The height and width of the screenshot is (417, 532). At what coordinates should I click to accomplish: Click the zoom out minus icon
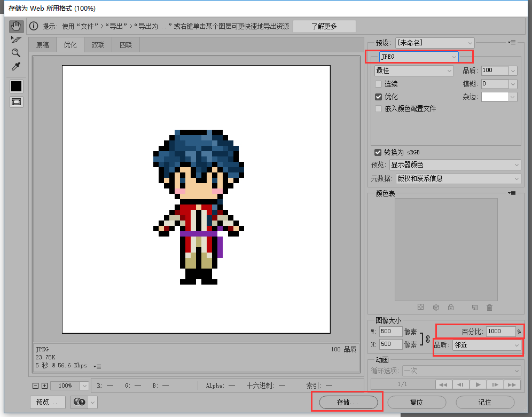[36, 385]
